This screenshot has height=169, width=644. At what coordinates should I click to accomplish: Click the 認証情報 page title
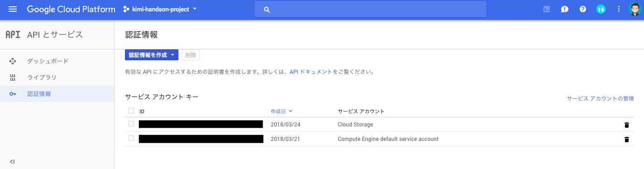pos(141,34)
